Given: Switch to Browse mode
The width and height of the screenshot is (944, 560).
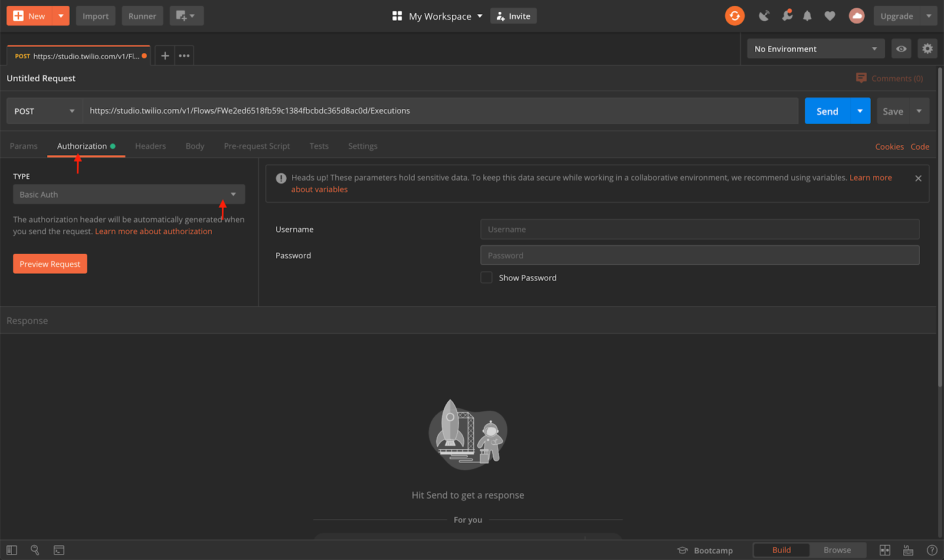Looking at the screenshot, I should pyautogui.click(x=837, y=550).
